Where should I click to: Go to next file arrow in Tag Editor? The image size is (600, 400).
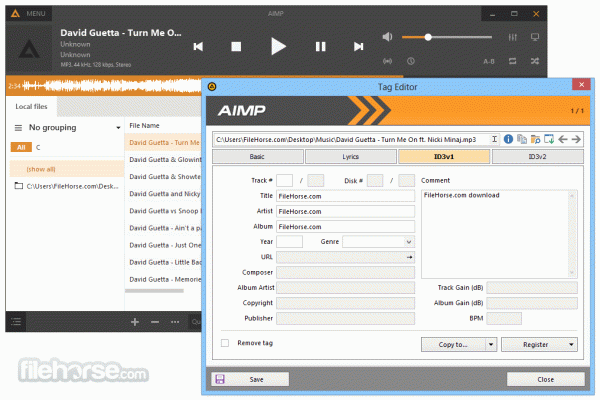pyautogui.click(x=576, y=139)
